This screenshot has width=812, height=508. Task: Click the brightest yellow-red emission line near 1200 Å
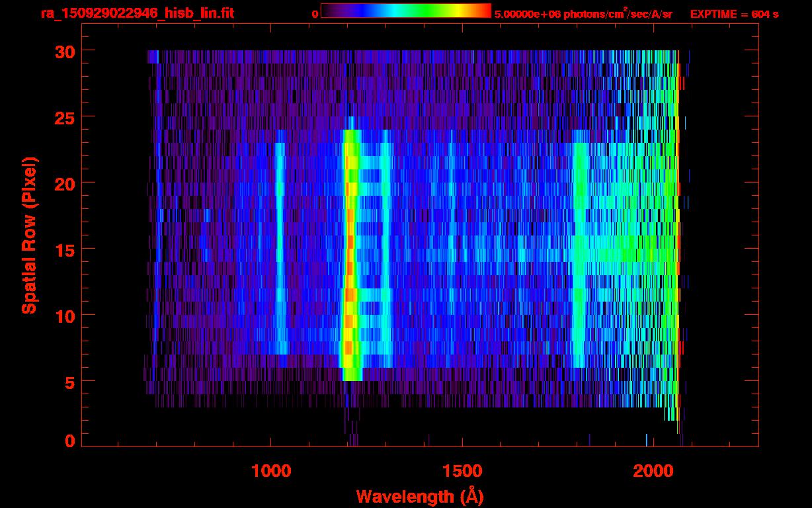click(x=350, y=265)
